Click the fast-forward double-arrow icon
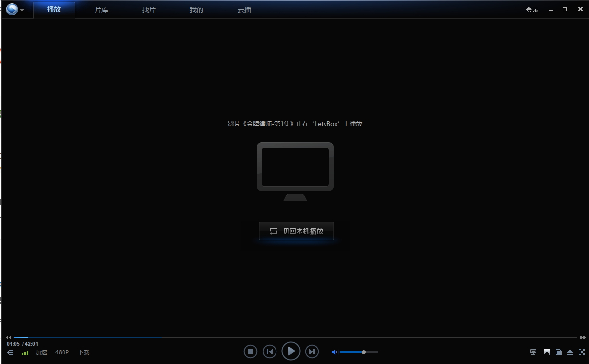The width and height of the screenshot is (589, 364). (583, 337)
